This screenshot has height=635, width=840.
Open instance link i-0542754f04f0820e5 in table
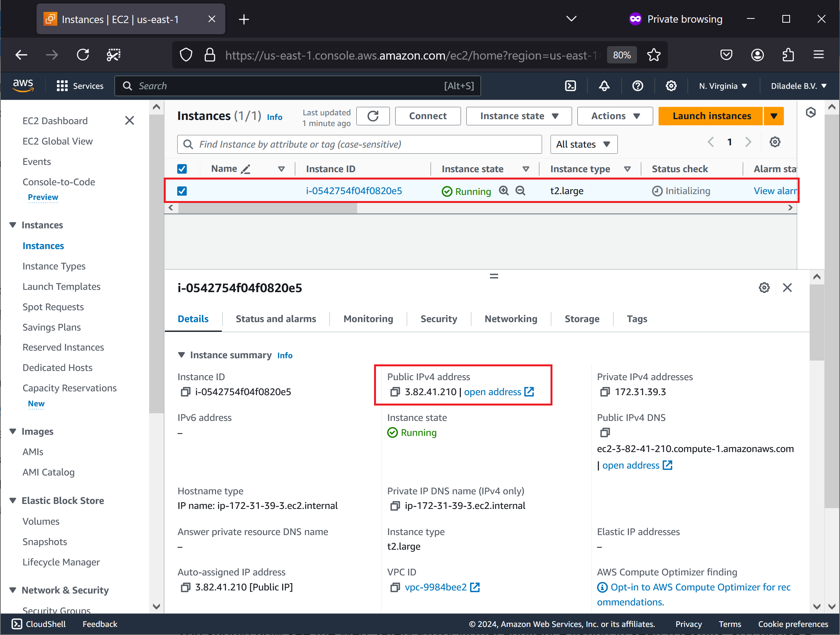354,191
